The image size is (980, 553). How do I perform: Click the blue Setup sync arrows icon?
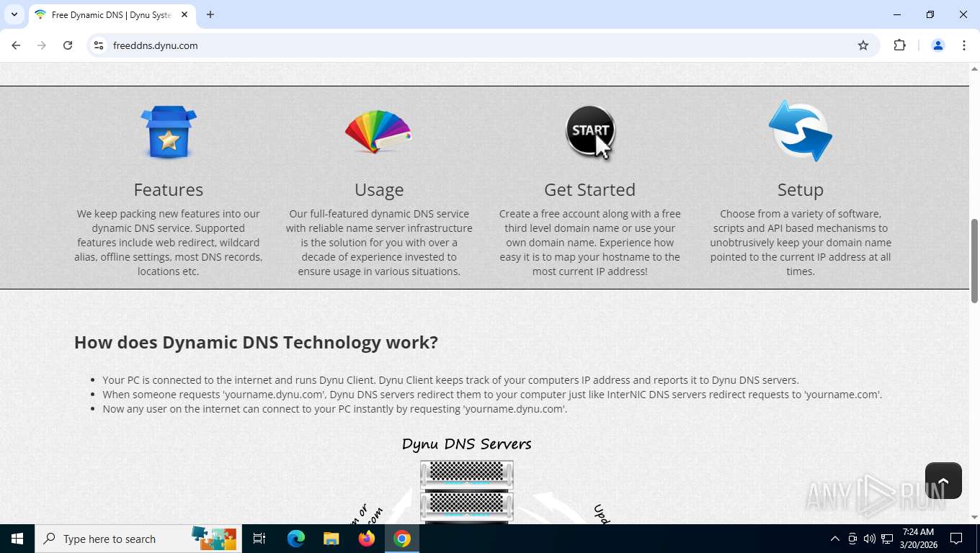[x=800, y=131]
